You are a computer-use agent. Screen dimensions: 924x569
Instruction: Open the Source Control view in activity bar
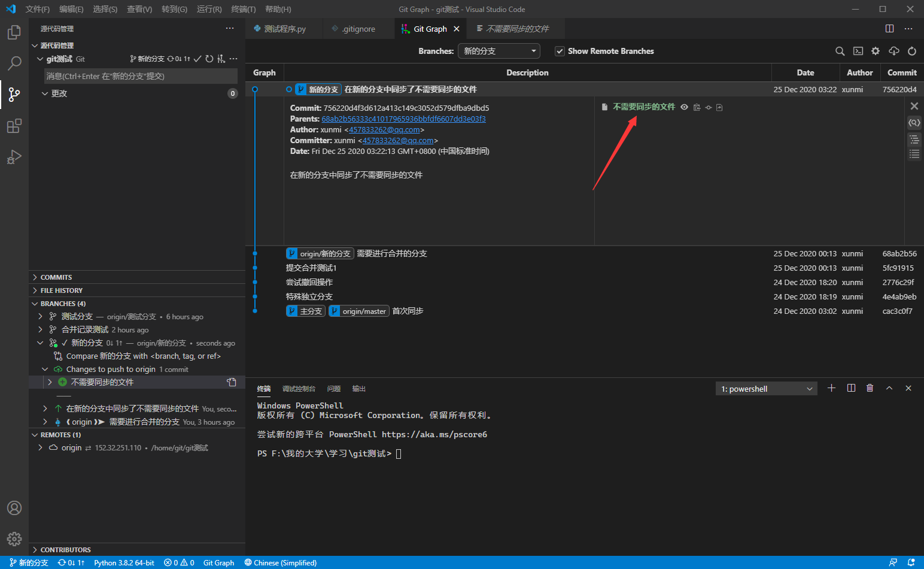coord(14,94)
